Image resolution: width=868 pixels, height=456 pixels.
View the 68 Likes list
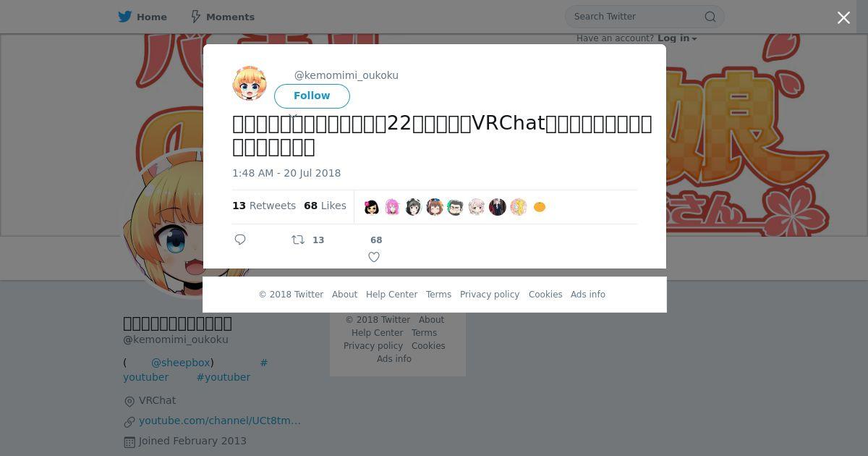click(x=325, y=206)
